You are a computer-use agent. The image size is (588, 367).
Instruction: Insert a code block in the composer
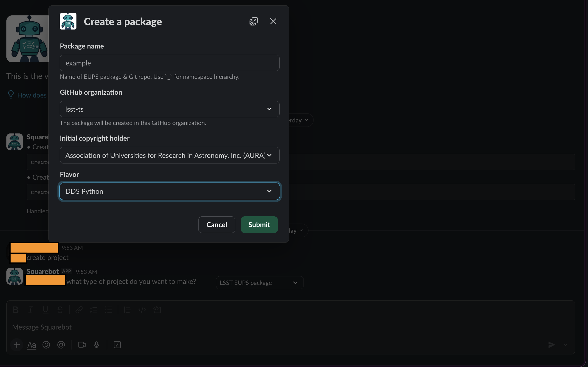(x=157, y=310)
